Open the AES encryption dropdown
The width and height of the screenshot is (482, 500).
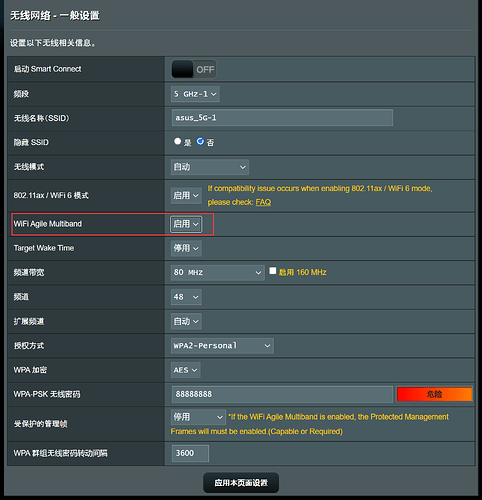tap(186, 370)
